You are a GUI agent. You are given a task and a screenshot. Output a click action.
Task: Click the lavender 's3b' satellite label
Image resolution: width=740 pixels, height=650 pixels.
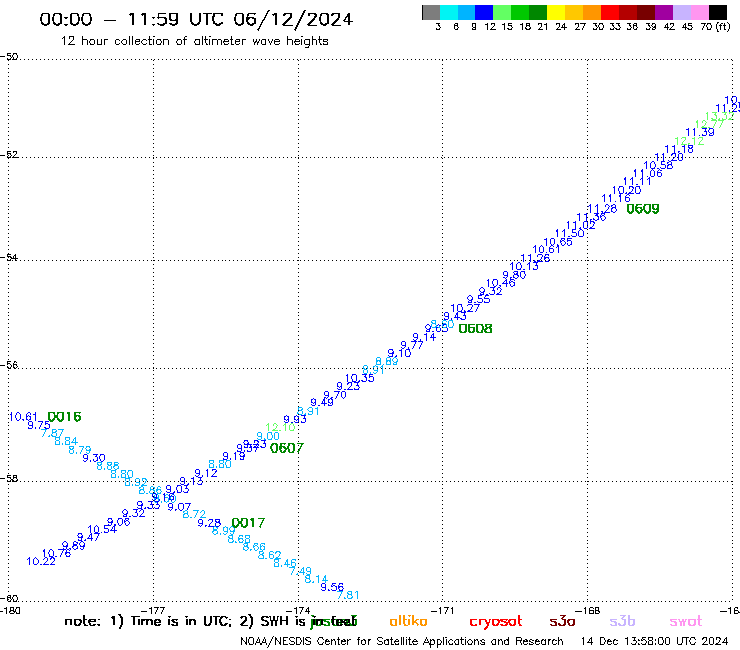622,621
